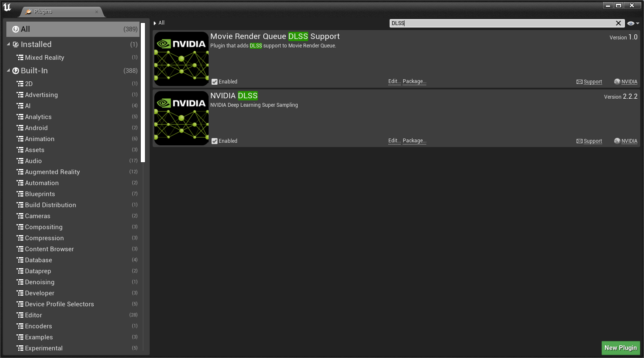Screen dimensions: 644x358
Task: Select the Editor category
Action: [73, 315]
